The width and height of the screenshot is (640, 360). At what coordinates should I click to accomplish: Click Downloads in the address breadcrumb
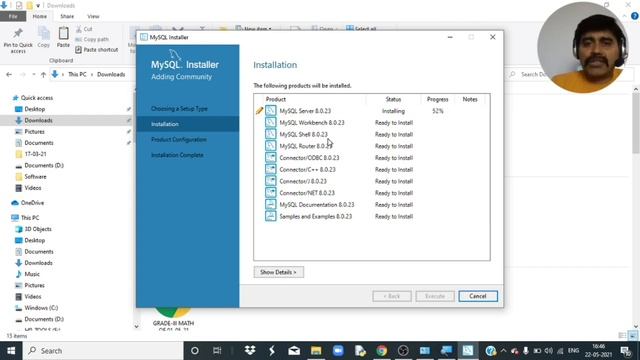[x=111, y=74]
